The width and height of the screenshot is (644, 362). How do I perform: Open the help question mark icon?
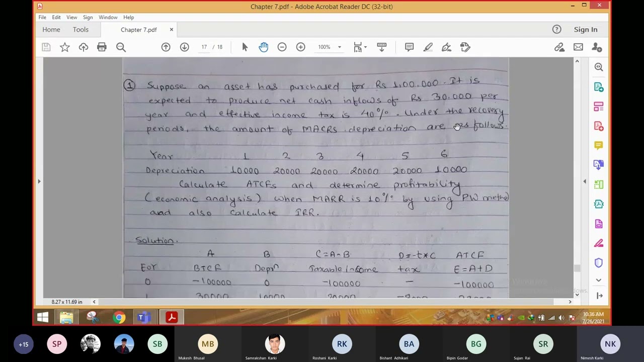point(556,30)
